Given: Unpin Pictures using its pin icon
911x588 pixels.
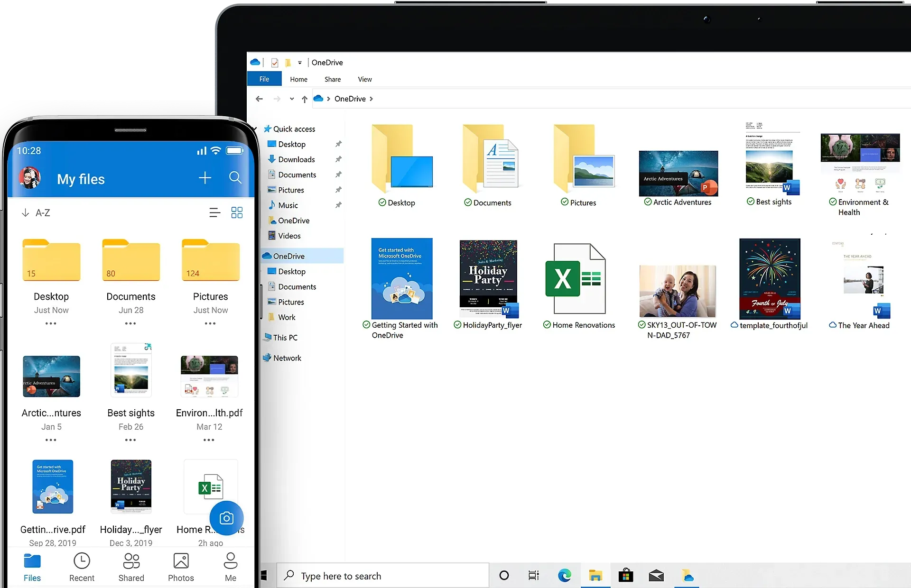Looking at the screenshot, I should coord(338,190).
